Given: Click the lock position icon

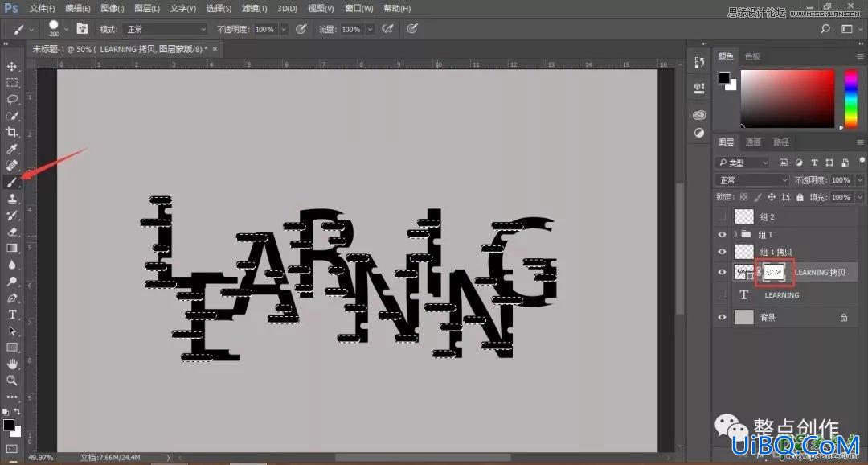Looking at the screenshot, I should (771, 197).
